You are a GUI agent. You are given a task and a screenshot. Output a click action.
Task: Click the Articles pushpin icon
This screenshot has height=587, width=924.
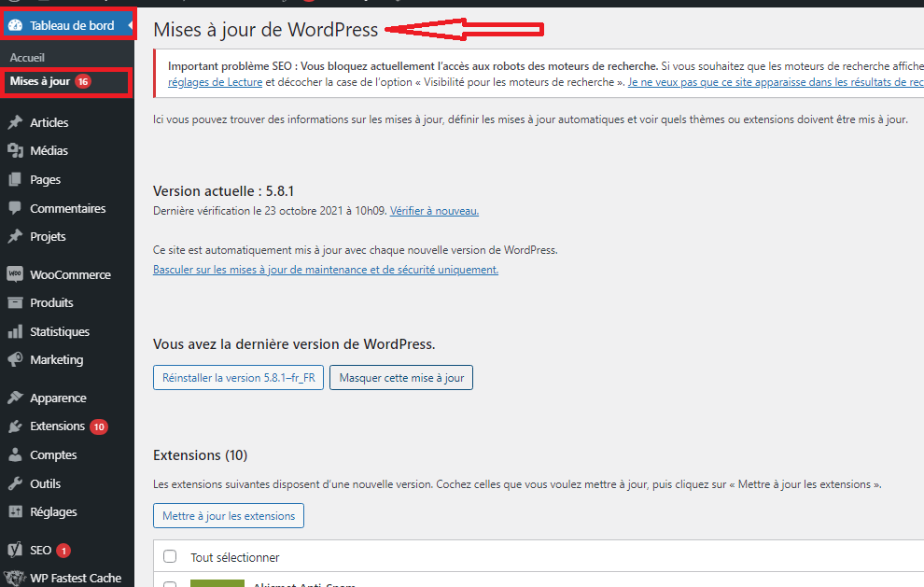(x=15, y=122)
